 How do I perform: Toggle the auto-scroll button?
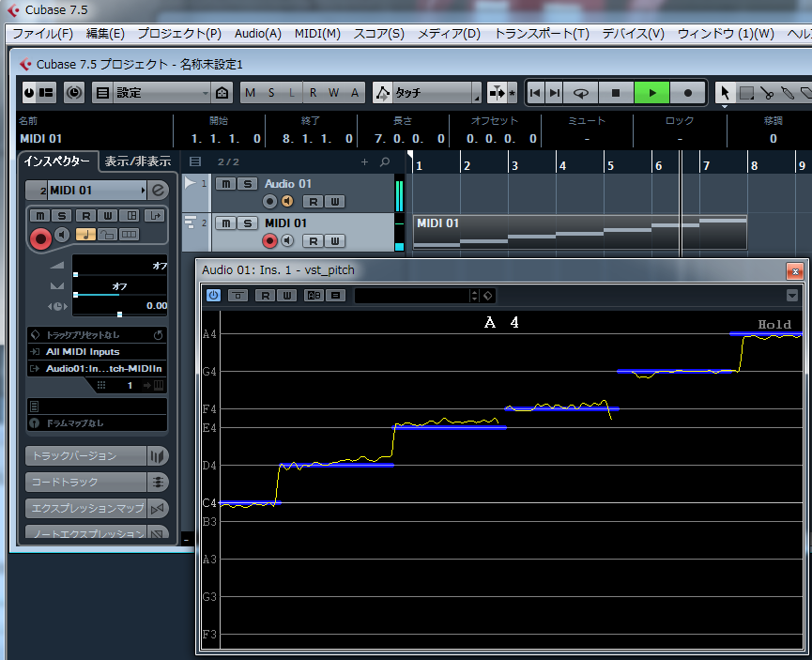tap(497, 93)
